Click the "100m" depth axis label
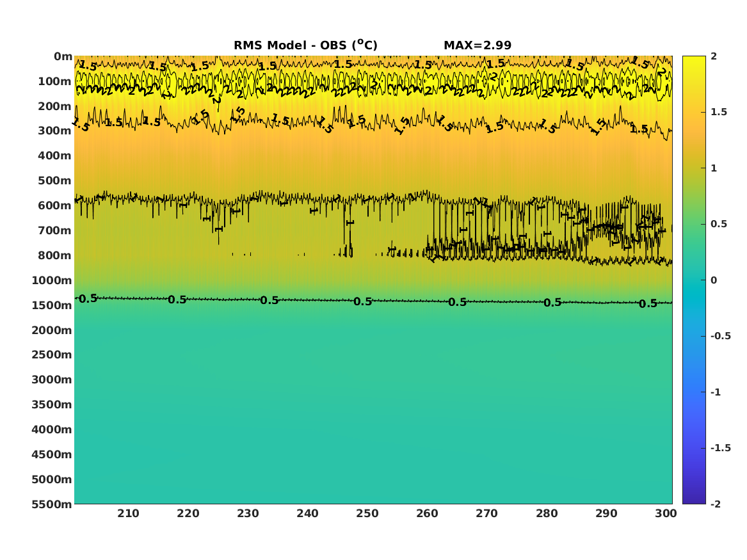 click(55, 81)
